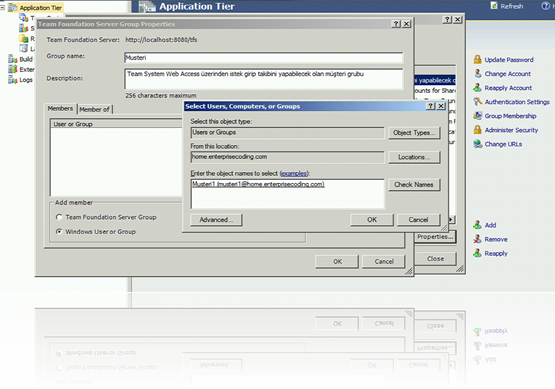Confirm with OK in Select Users dialog
Viewport: 555px width, 389px height.
372,220
